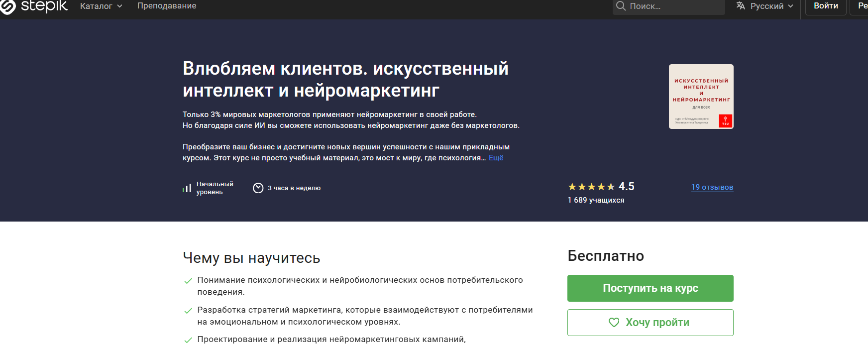Click the clock icon for weekly hours
This screenshot has height=349, width=868.
258,188
